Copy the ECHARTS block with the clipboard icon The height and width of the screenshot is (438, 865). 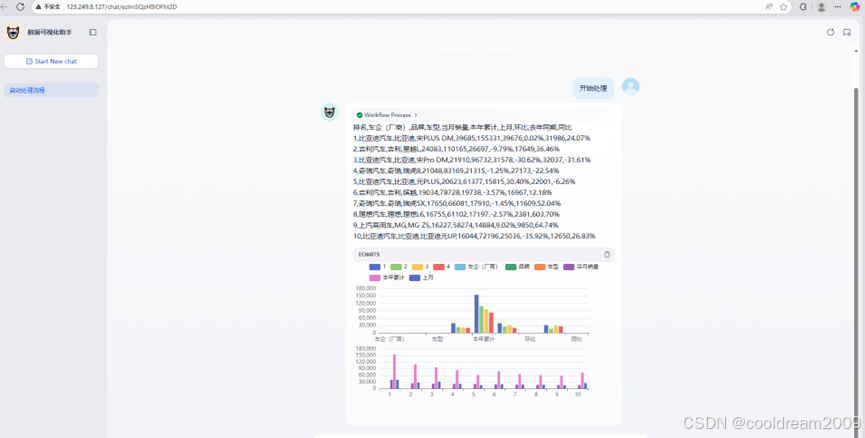(607, 254)
